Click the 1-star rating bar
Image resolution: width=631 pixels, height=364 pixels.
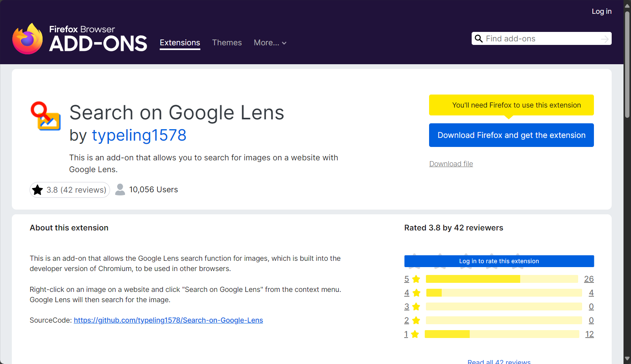[x=502, y=334]
